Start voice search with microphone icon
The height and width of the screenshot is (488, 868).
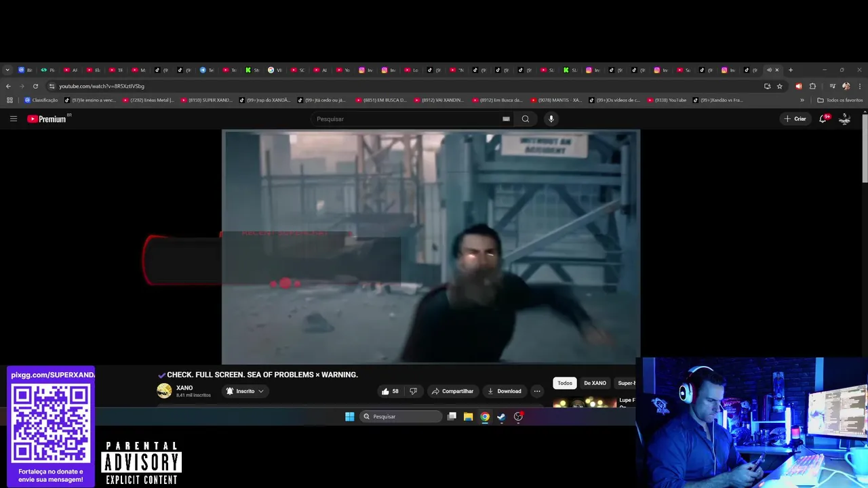[551, 119]
